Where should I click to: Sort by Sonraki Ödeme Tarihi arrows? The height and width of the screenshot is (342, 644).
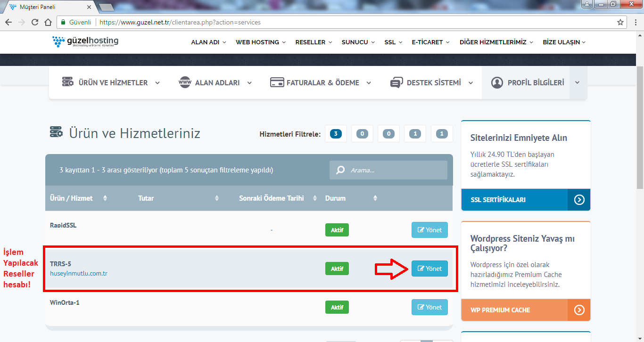[x=315, y=198]
